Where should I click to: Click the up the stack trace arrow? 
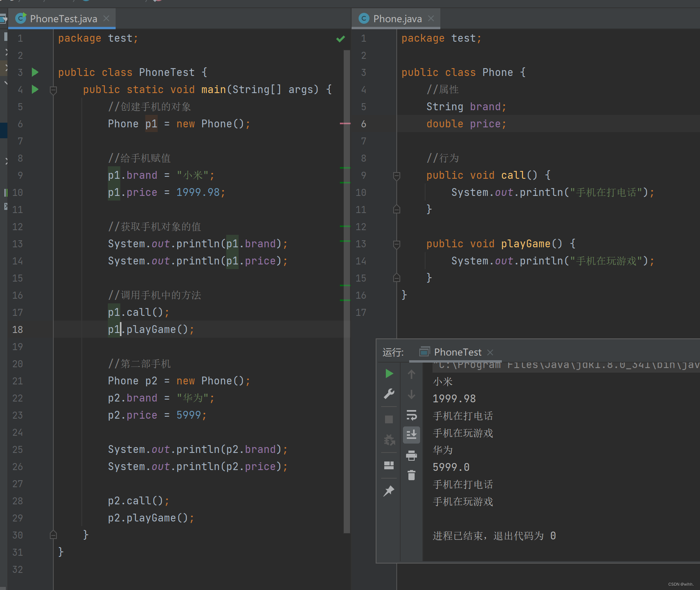tap(412, 374)
